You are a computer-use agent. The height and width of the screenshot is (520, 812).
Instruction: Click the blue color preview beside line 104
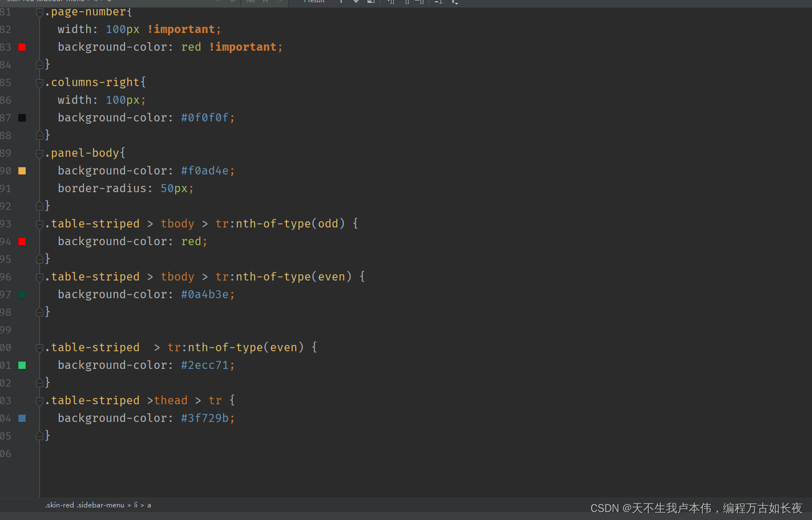[x=22, y=418]
